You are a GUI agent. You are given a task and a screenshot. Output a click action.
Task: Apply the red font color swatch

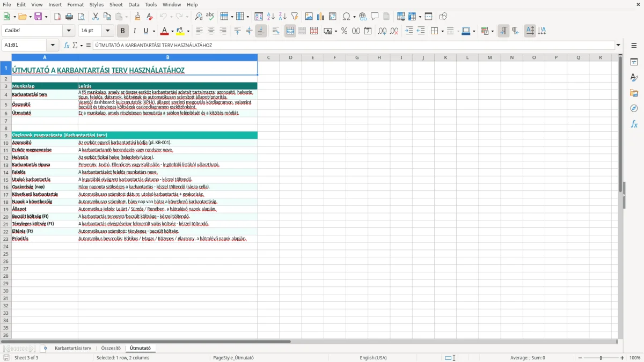pyautogui.click(x=165, y=31)
